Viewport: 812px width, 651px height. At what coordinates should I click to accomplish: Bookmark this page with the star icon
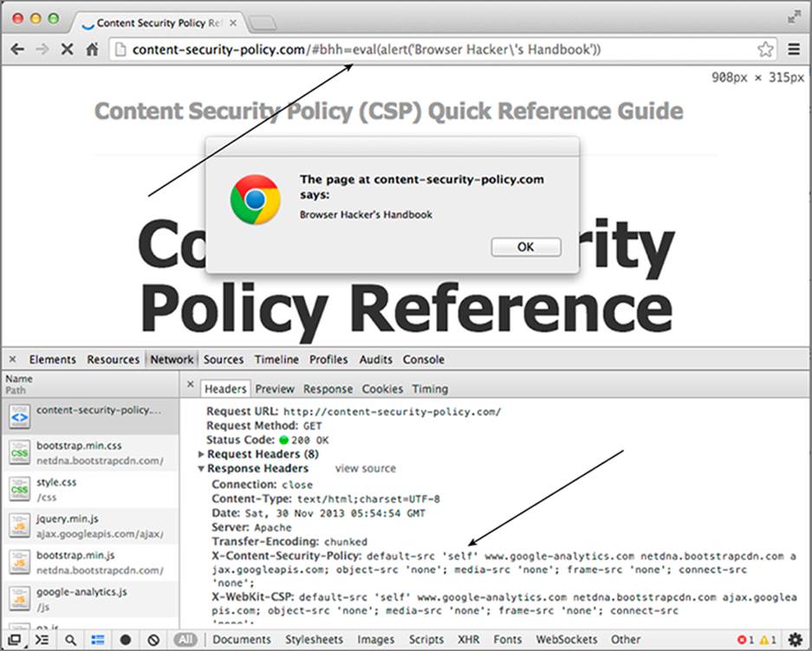point(765,49)
